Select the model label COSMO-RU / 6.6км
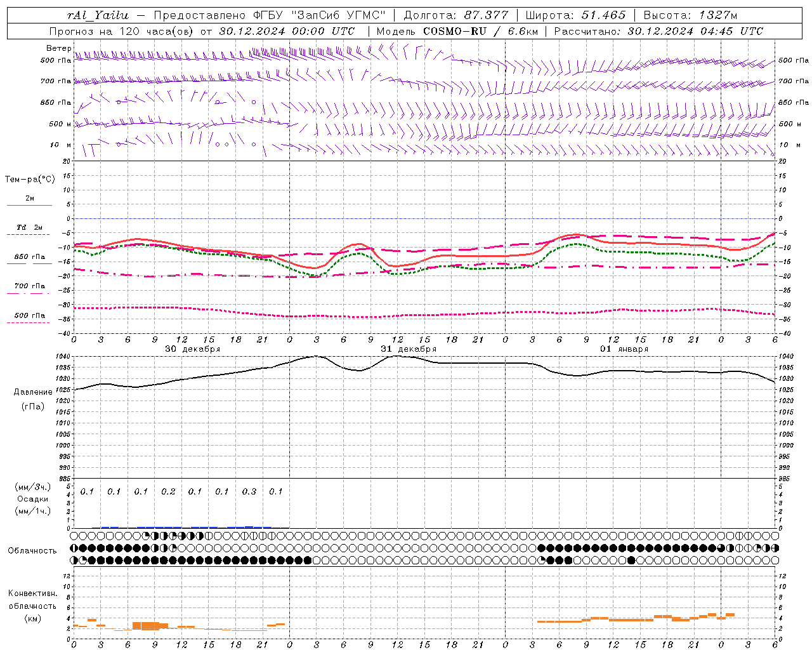This screenshot has height=650, width=812. click(x=480, y=31)
